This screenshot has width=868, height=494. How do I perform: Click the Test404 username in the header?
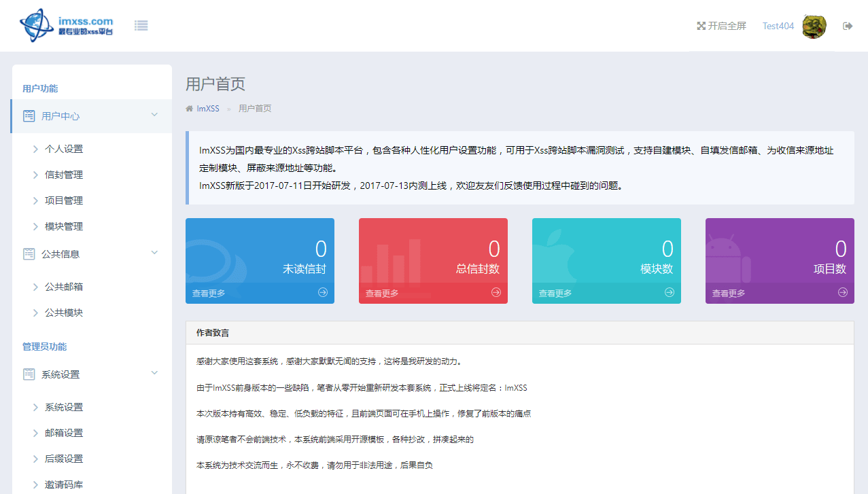point(777,26)
